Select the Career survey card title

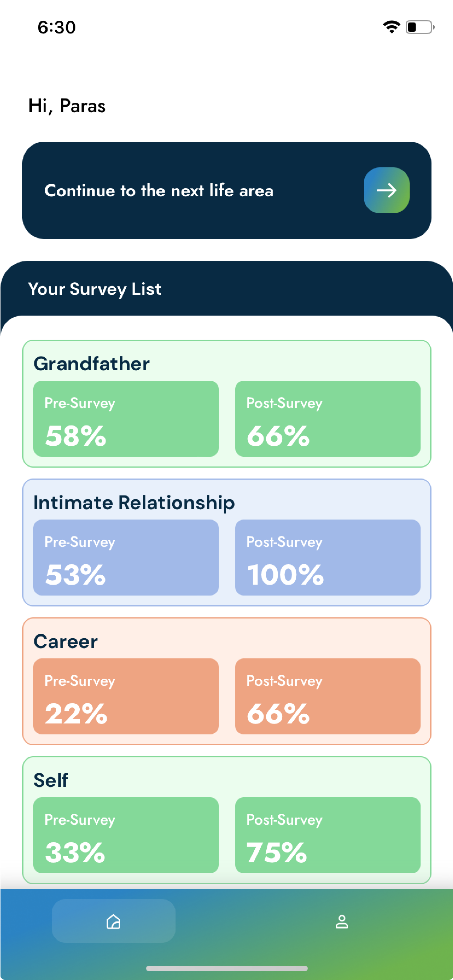click(x=65, y=641)
